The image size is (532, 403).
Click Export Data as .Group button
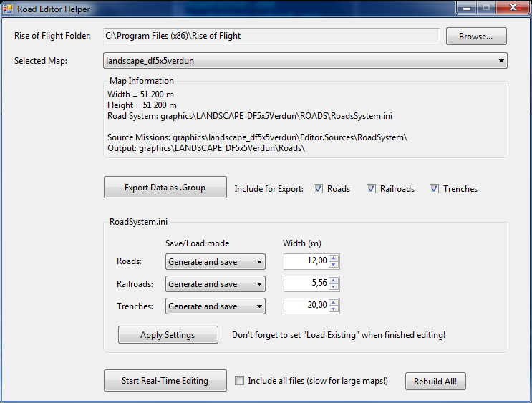click(x=165, y=188)
